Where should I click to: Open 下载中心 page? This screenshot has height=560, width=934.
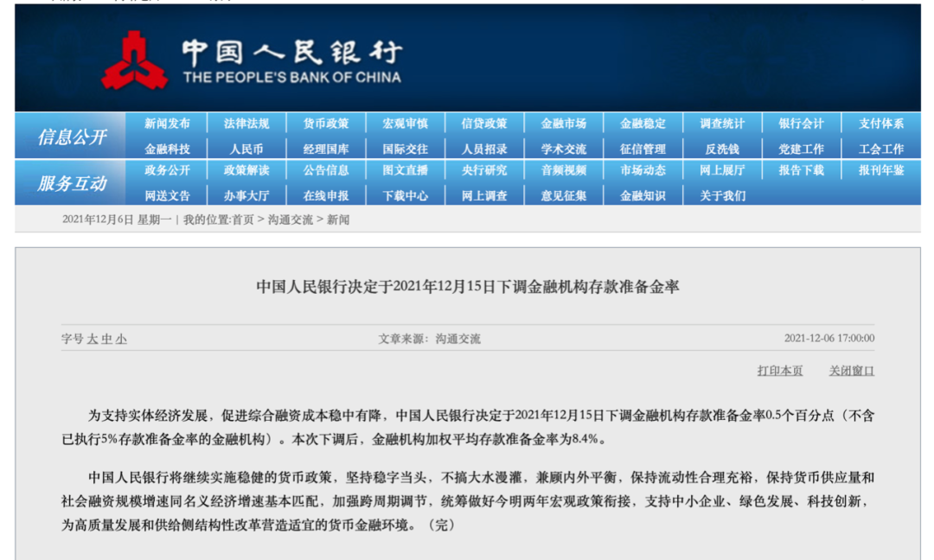(405, 196)
